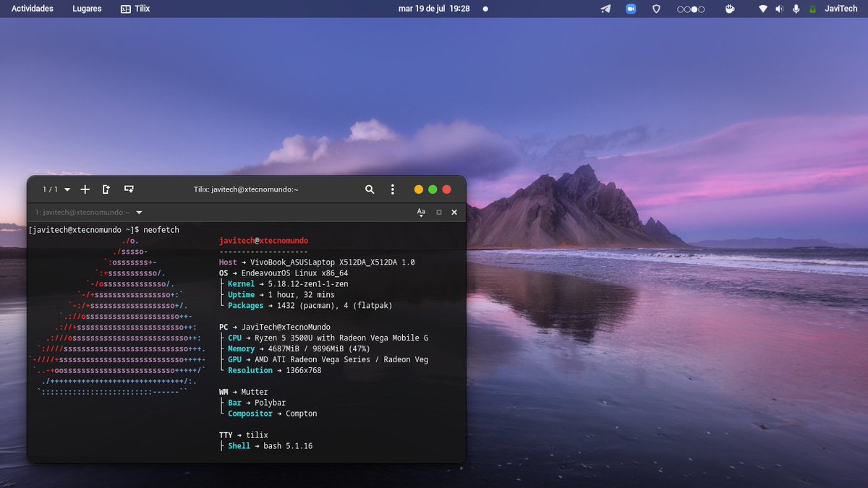Split the terminal downward
This screenshot has width=868, height=488.
[128, 189]
